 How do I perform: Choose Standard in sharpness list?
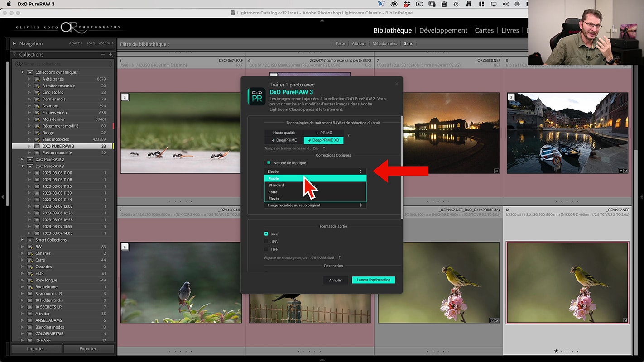pos(315,185)
